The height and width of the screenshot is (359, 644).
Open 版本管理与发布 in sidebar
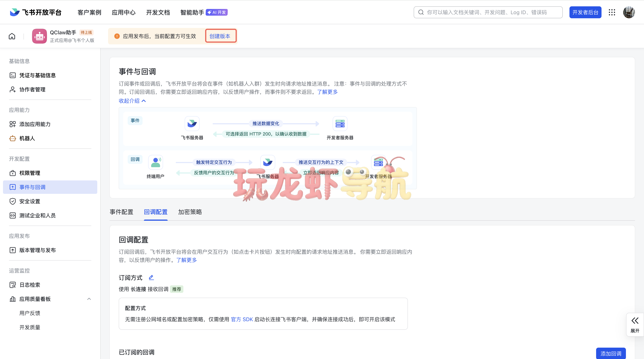pyautogui.click(x=50, y=250)
